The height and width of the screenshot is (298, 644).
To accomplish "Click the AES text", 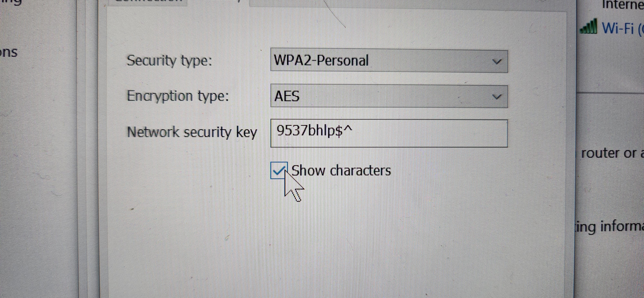I will coord(287,96).
